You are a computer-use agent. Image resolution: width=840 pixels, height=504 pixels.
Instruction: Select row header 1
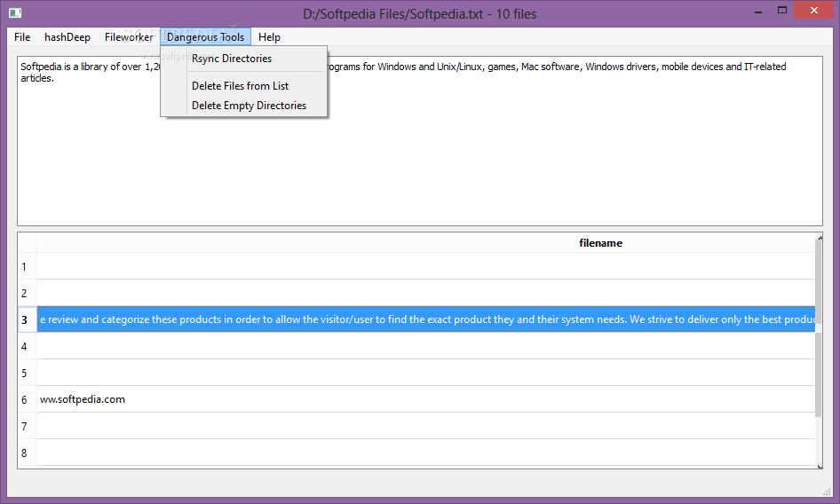[28, 266]
